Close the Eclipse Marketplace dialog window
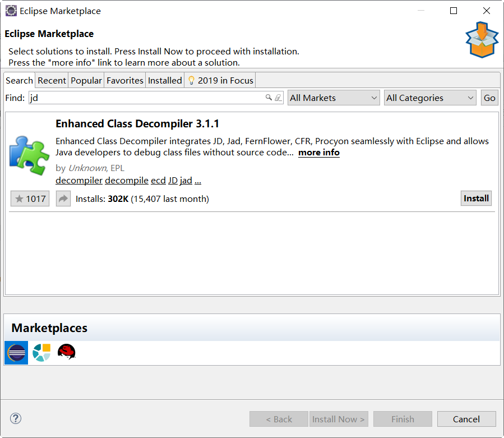Screen dimensions: 504x438 [x=487, y=11]
